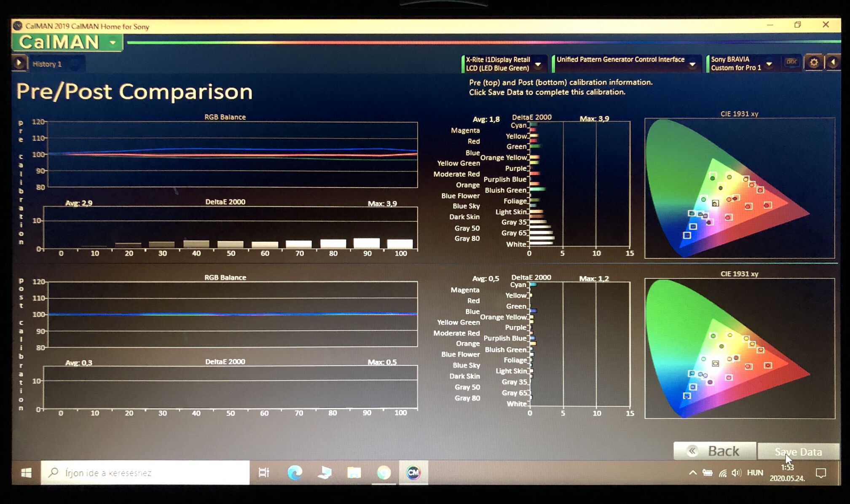Click the Back button
Screen dimensions: 850x504
[x=715, y=451]
